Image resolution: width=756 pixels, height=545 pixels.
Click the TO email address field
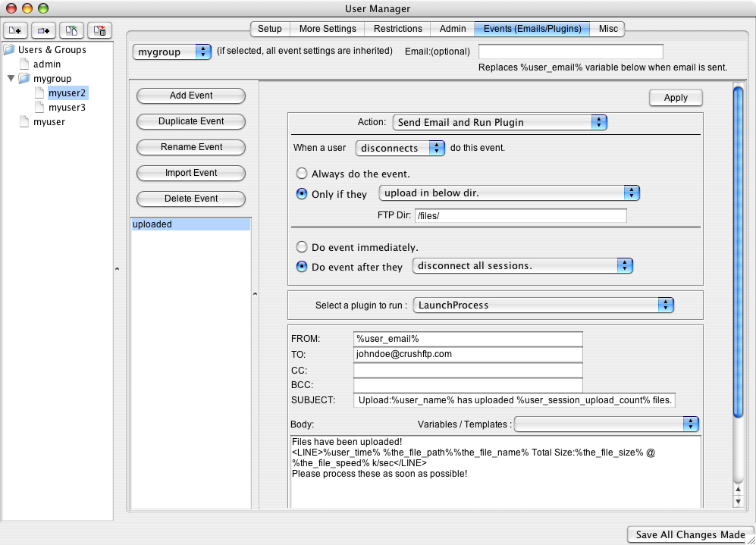click(468, 354)
